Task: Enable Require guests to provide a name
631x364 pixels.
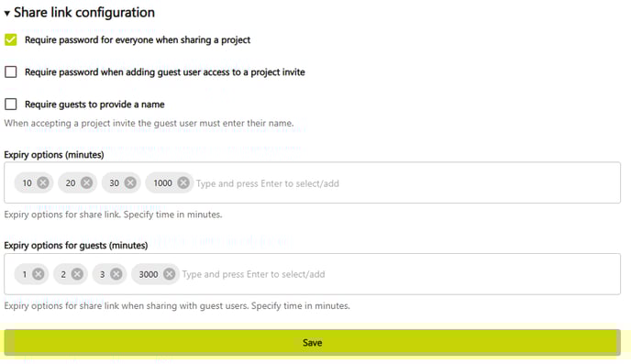Action: [11, 105]
